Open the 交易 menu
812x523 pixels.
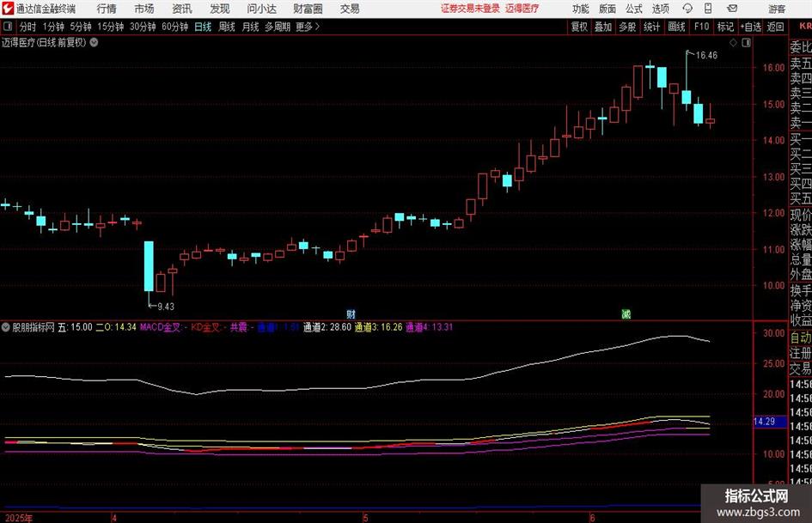350,9
